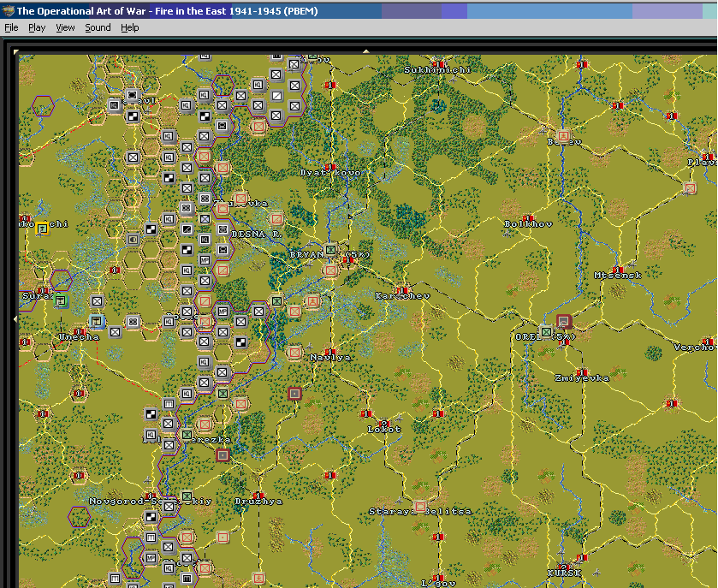Select the German armored unit on Roslavl
The width and height of the screenshot is (718, 588).
[132, 95]
